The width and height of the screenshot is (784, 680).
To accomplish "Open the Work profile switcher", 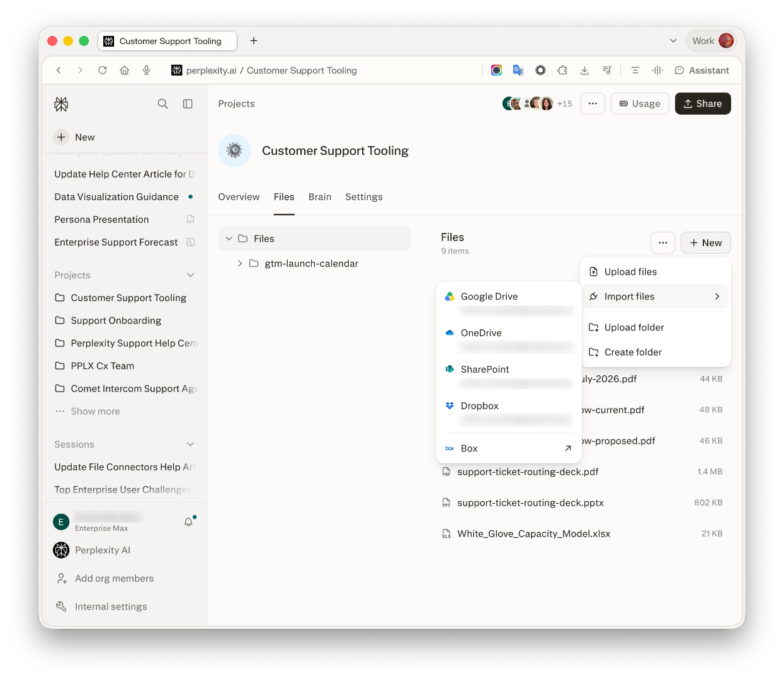I will tap(712, 41).
